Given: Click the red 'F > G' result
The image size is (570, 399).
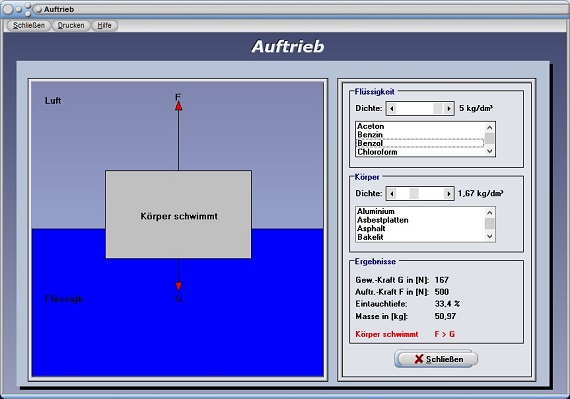Looking at the screenshot, I should [x=445, y=334].
